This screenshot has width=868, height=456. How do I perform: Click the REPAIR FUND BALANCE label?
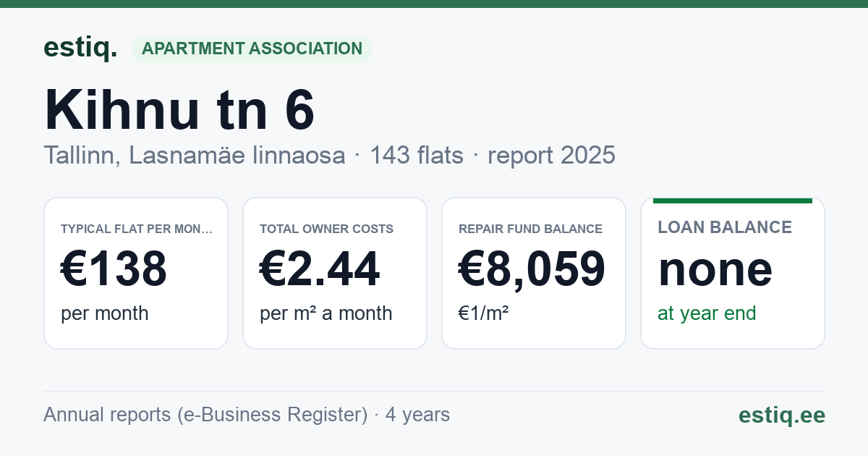[x=531, y=229]
